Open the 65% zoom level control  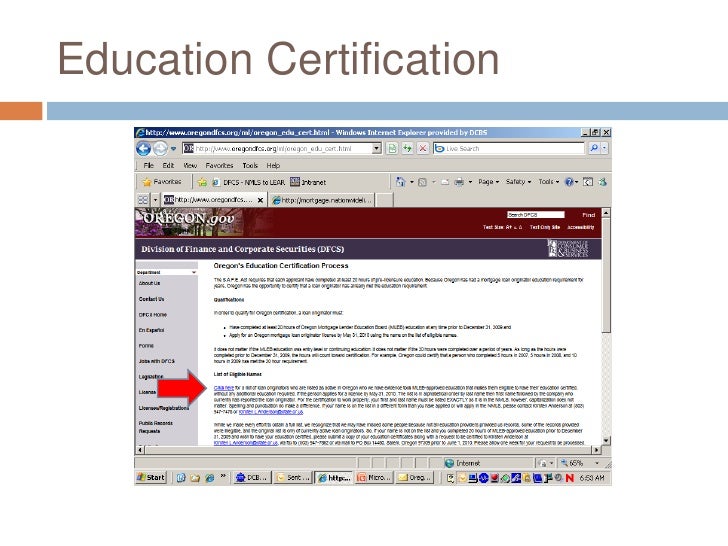580,463
